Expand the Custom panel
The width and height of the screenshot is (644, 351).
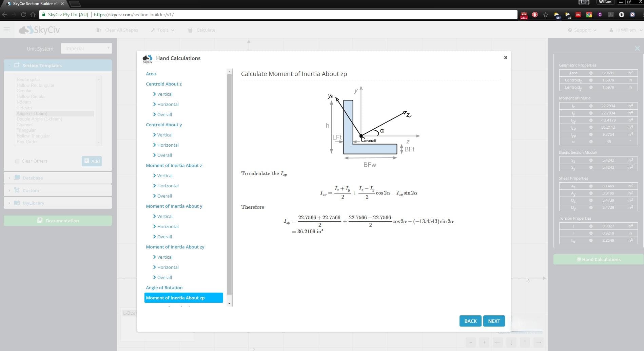click(58, 190)
